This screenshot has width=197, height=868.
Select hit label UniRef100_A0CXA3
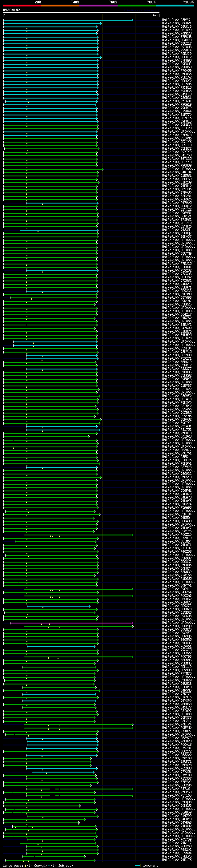[x=177, y=595]
